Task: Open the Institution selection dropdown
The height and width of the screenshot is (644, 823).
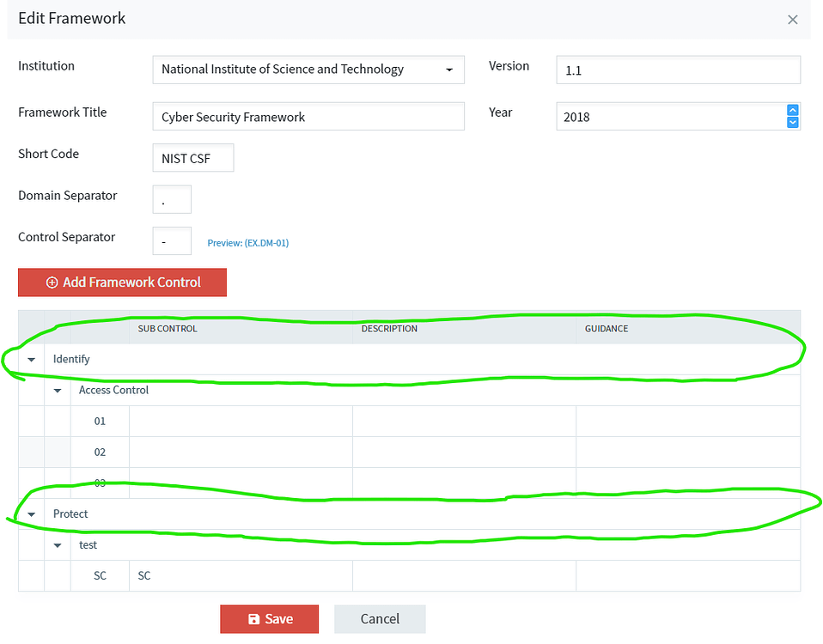Action: (x=308, y=70)
